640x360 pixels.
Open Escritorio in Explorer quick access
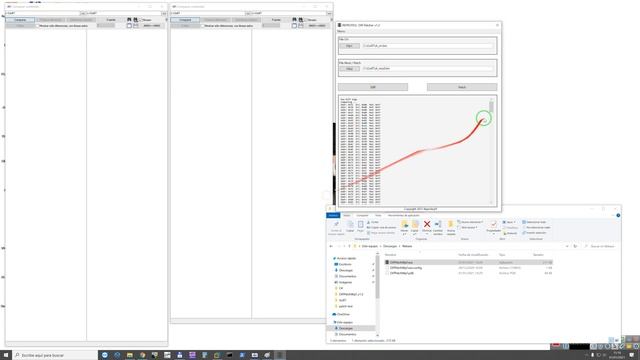coord(345,264)
